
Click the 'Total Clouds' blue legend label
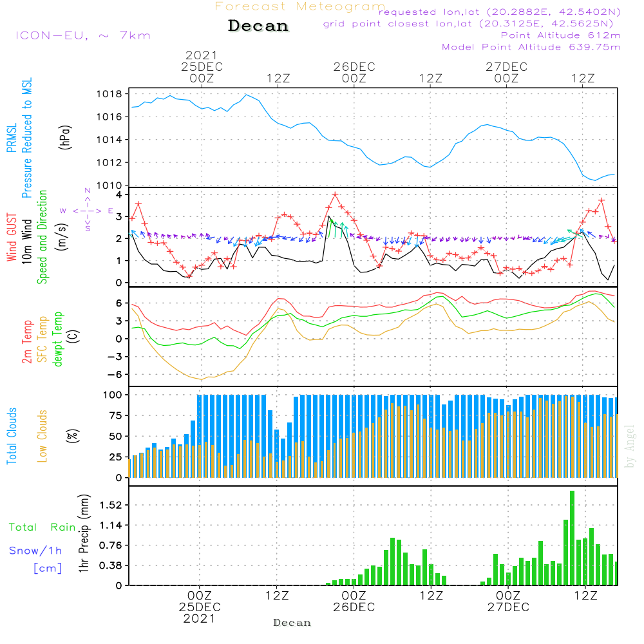click(12, 436)
